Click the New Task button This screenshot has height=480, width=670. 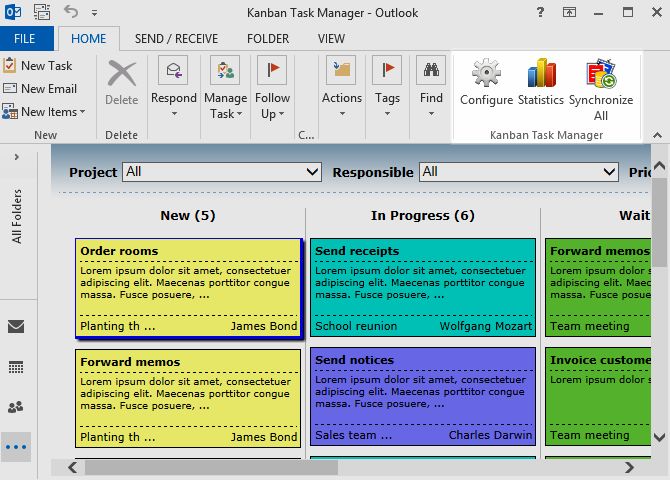pyautogui.click(x=38, y=66)
